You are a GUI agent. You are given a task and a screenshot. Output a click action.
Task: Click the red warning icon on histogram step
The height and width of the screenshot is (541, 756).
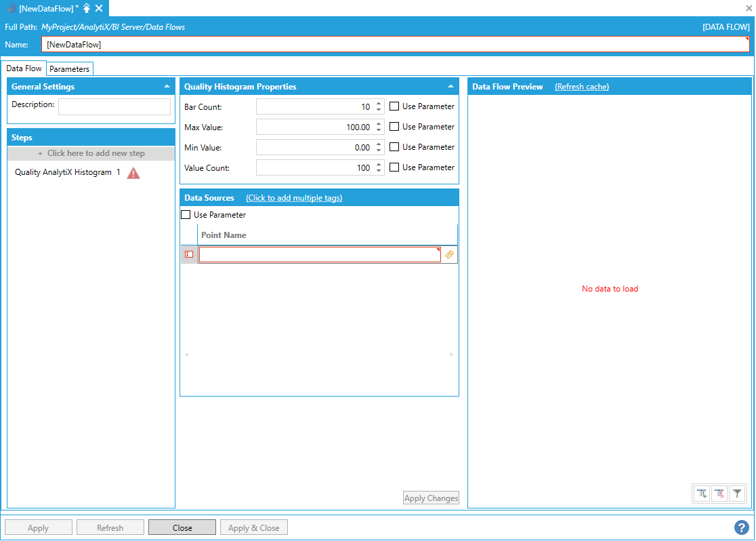(x=133, y=173)
